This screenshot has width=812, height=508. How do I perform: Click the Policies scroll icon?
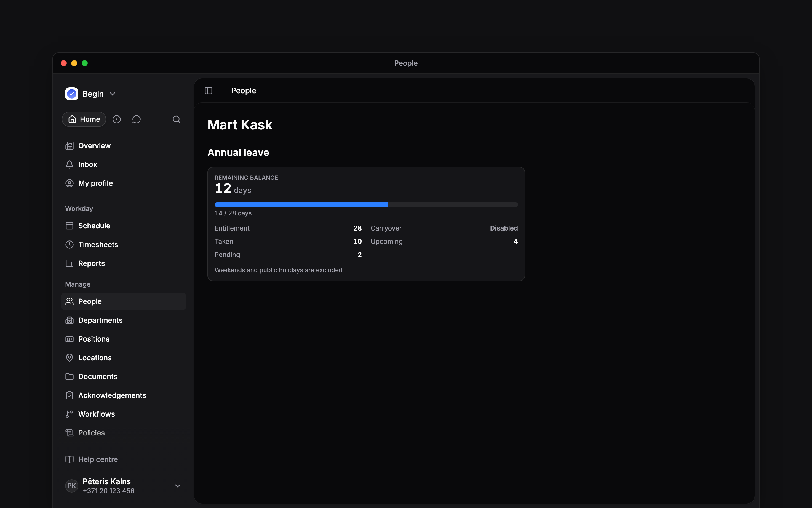click(x=70, y=433)
